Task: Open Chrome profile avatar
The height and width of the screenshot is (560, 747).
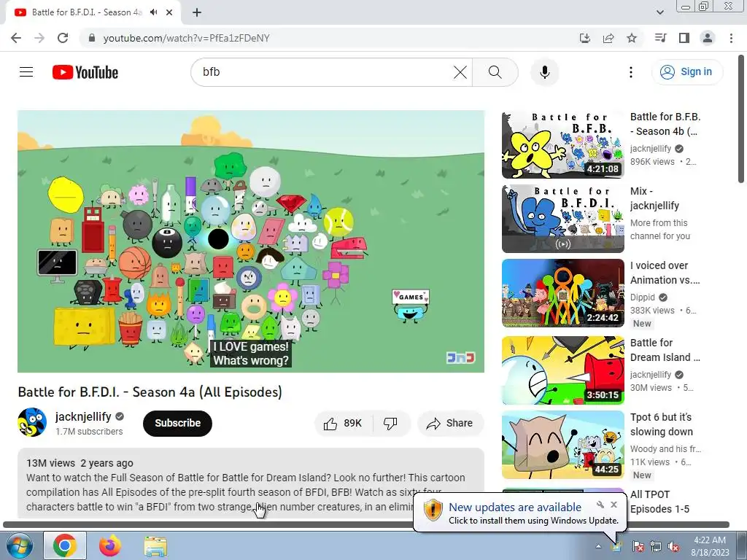Action: 708,38
